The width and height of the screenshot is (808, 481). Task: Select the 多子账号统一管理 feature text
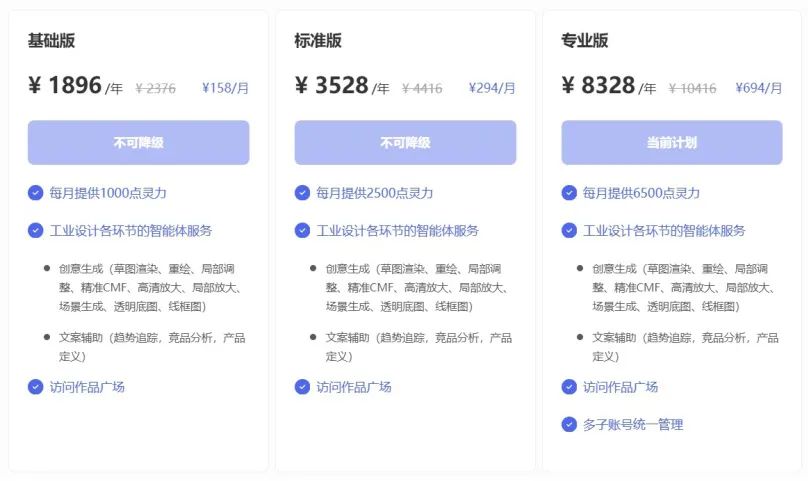pyautogui.click(x=633, y=424)
